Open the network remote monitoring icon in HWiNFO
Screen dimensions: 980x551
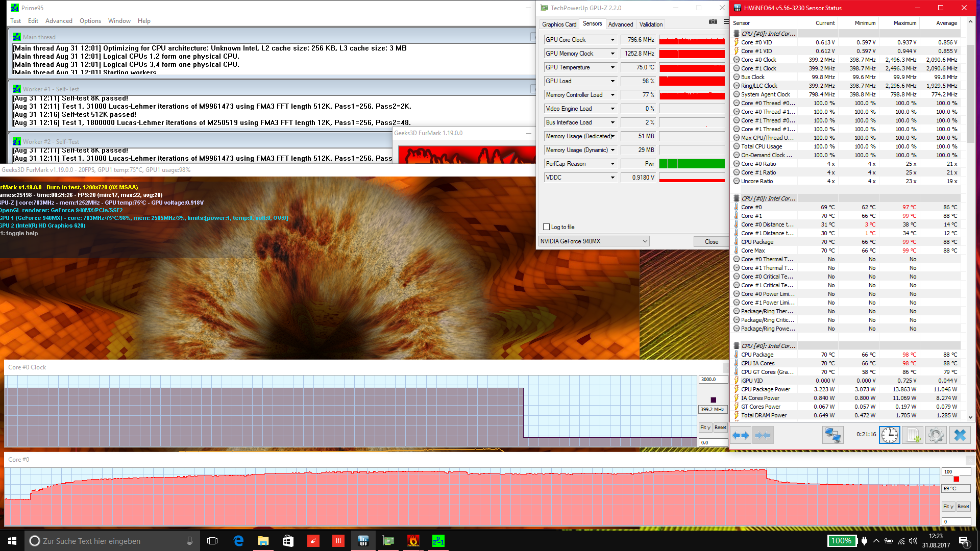pos(832,435)
